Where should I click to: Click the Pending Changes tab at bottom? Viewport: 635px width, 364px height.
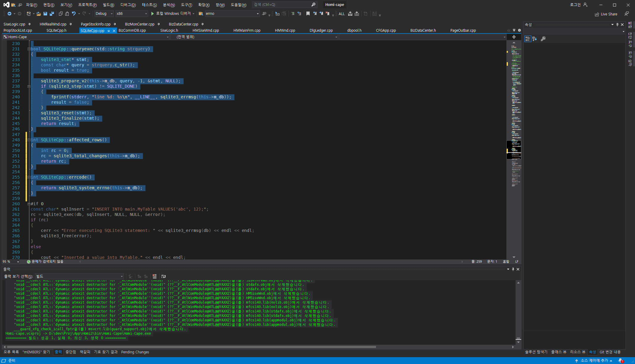[135, 352]
